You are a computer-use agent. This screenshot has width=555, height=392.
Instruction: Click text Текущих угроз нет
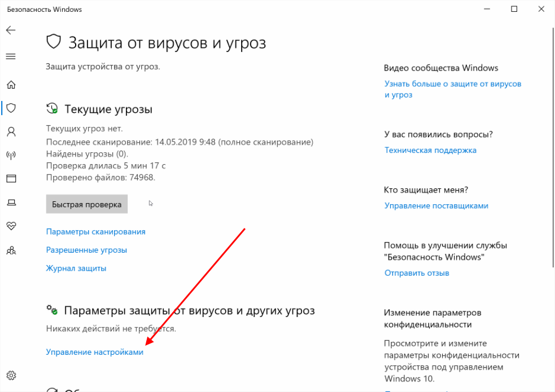(x=84, y=129)
